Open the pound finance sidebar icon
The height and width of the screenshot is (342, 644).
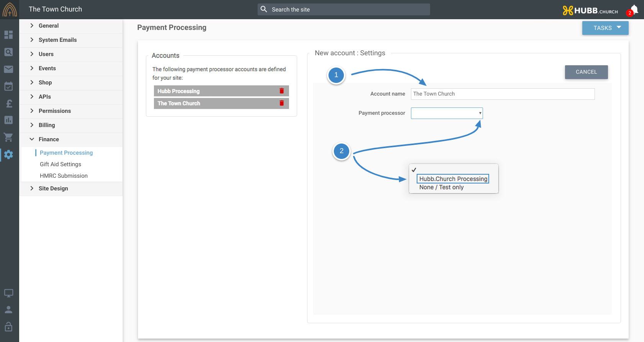[x=8, y=103]
